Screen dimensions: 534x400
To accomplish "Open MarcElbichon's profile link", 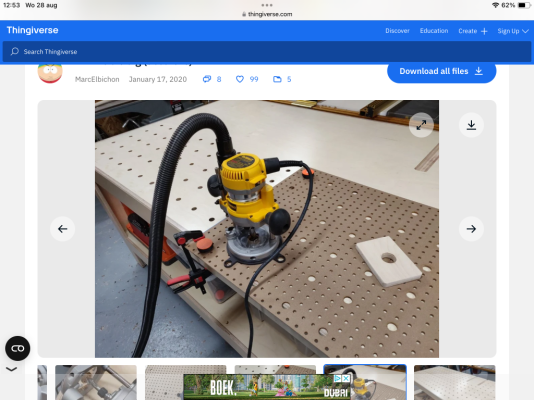I will tap(97, 79).
